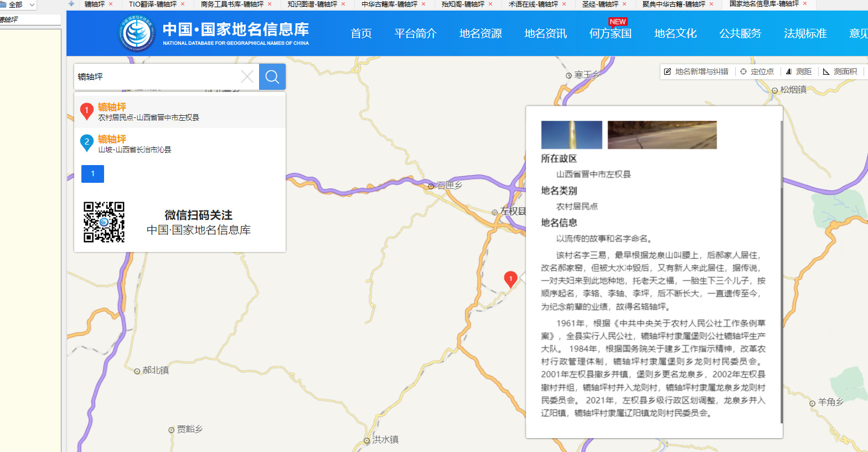Select the first result 辘轴坪 in 左权县
Image resolution: width=868 pixels, height=452 pixels.
[148, 112]
